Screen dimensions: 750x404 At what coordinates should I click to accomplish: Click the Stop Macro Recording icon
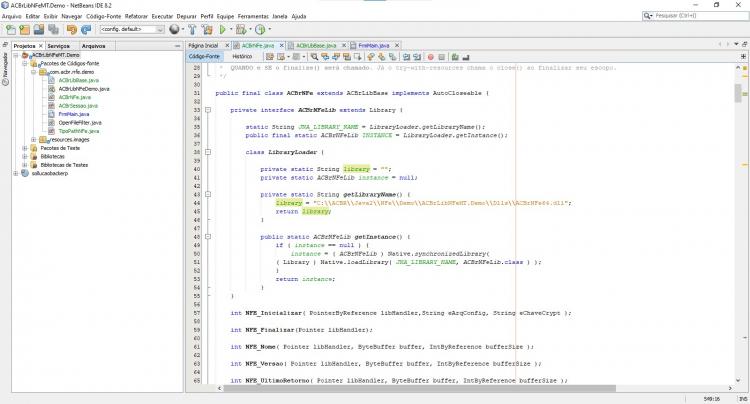441,57
